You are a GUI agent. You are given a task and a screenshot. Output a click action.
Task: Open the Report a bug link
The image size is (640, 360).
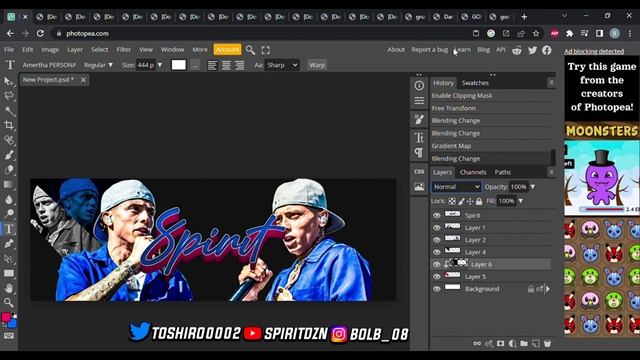(x=429, y=49)
